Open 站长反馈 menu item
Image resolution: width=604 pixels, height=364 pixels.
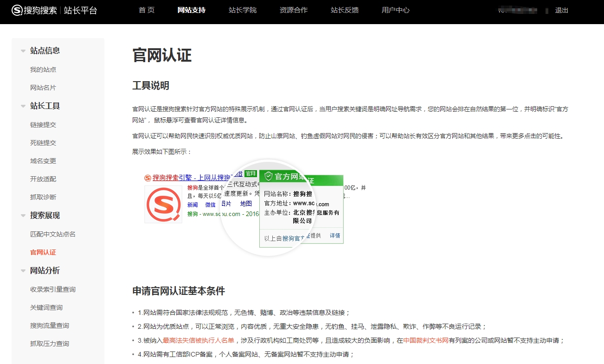coord(345,10)
